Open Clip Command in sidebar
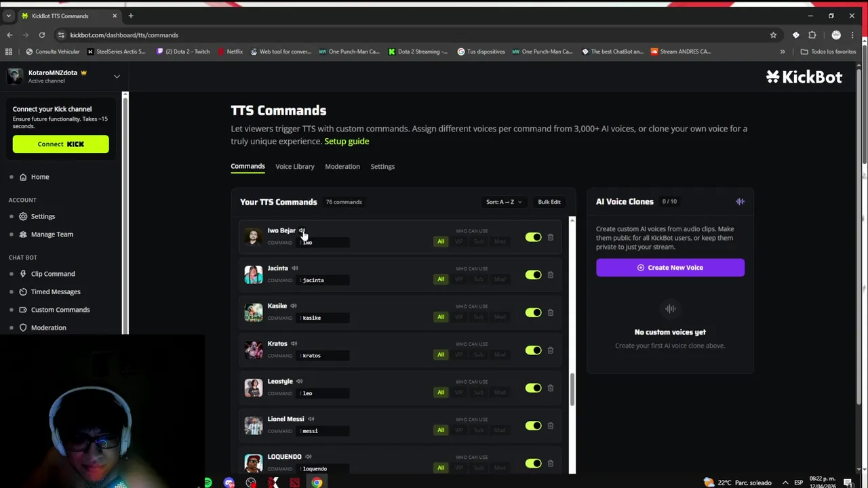Image resolution: width=868 pixels, height=488 pixels. click(53, 274)
